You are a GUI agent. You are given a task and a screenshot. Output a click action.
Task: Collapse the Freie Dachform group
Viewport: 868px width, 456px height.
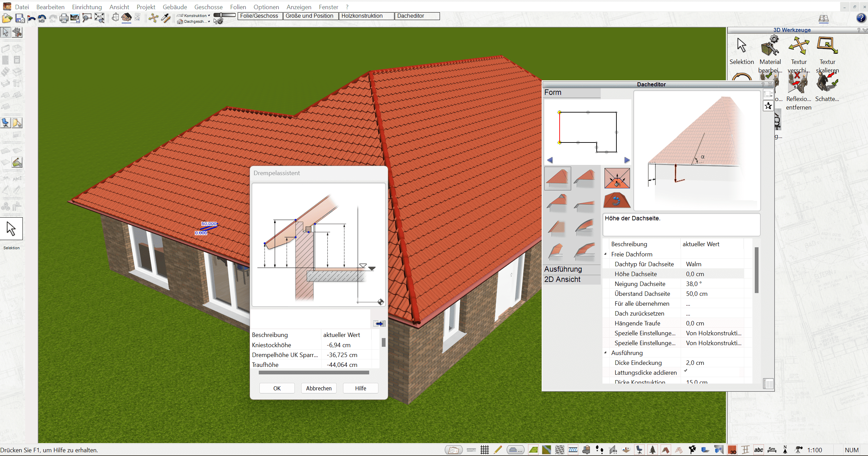[605, 254]
